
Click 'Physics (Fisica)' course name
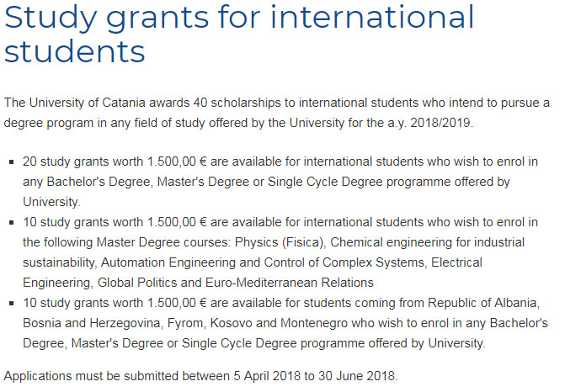tap(280, 242)
